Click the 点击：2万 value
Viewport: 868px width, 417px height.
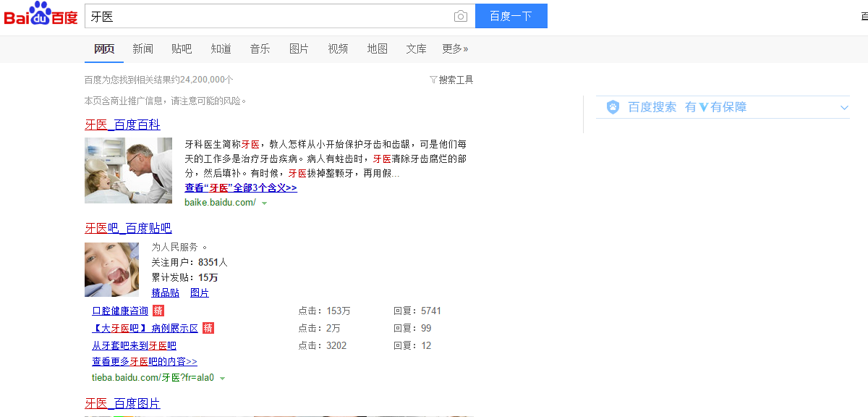click(319, 328)
